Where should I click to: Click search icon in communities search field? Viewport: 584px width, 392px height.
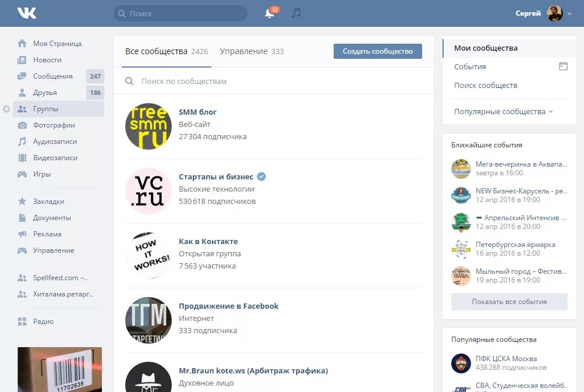pyautogui.click(x=129, y=81)
